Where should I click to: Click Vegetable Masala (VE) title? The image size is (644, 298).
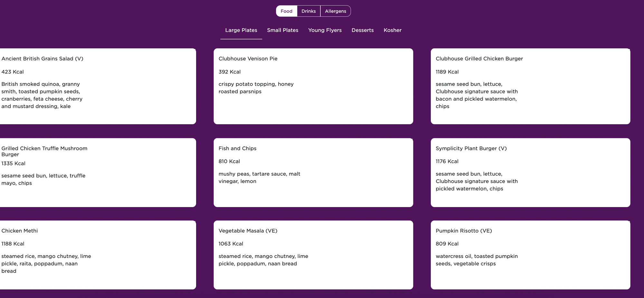(248, 231)
